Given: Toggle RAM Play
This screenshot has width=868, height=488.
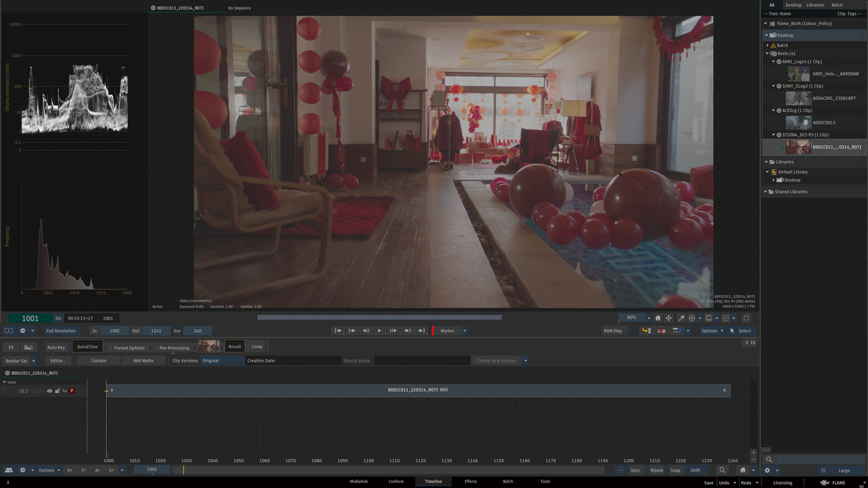Looking at the screenshot, I should coord(613,331).
